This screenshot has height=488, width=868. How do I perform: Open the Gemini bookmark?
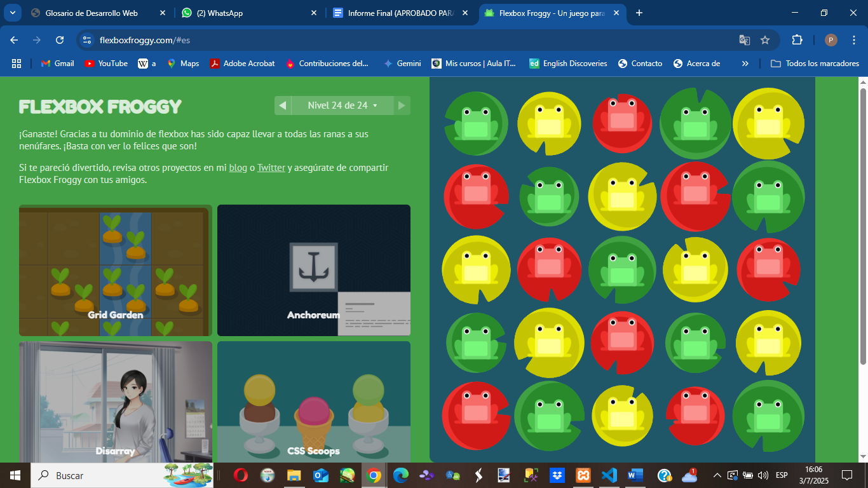[403, 64]
